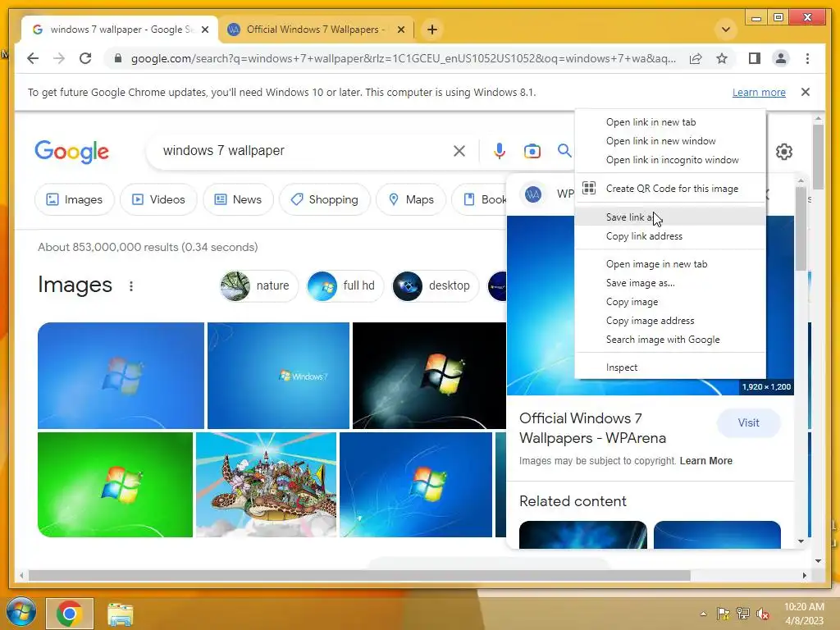Filter results by Videos

click(x=158, y=199)
